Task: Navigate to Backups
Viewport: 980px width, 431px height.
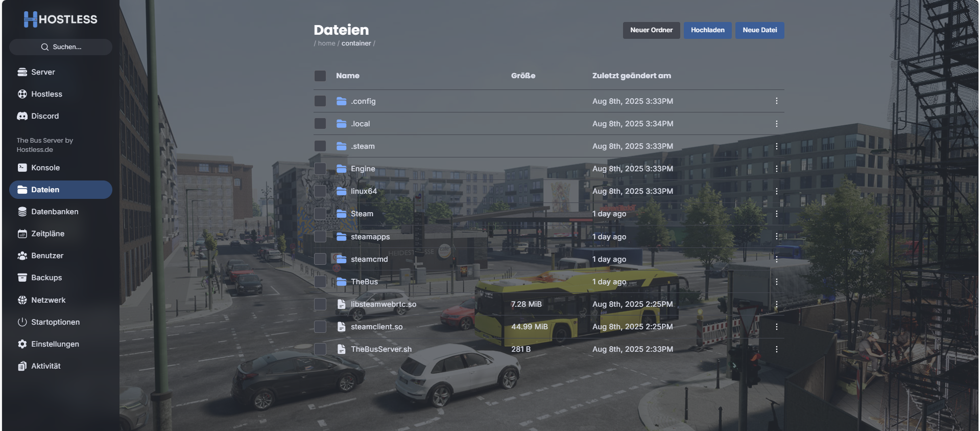Action: pos(61,278)
